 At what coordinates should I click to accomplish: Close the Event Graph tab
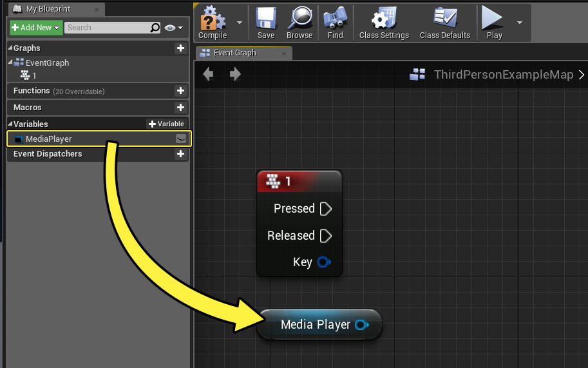pyautogui.click(x=284, y=53)
